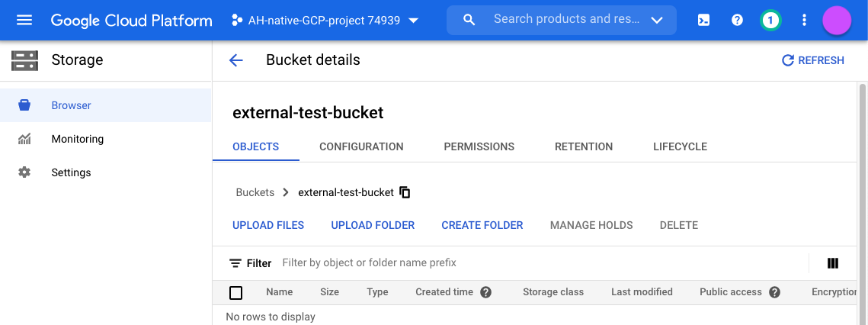Click the REFRESH button
Image resolution: width=868 pixels, height=325 pixels.
(x=812, y=60)
